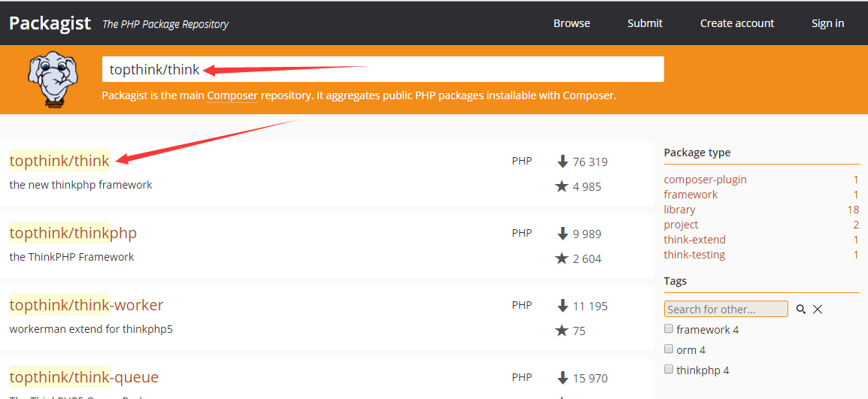Click the 'Package type' heading
Viewport: 868px width, 399px height.
pyautogui.click(x=697, y=153)
